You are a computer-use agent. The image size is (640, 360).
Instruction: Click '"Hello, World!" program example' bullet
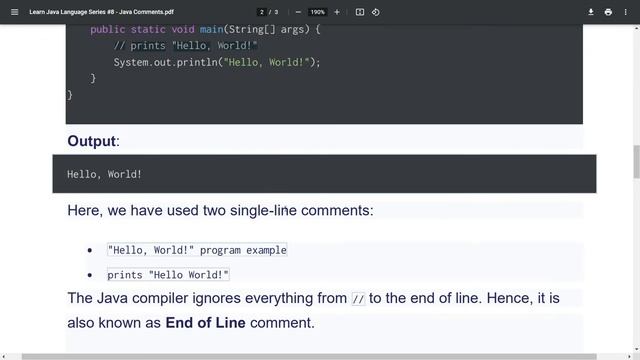197,250
